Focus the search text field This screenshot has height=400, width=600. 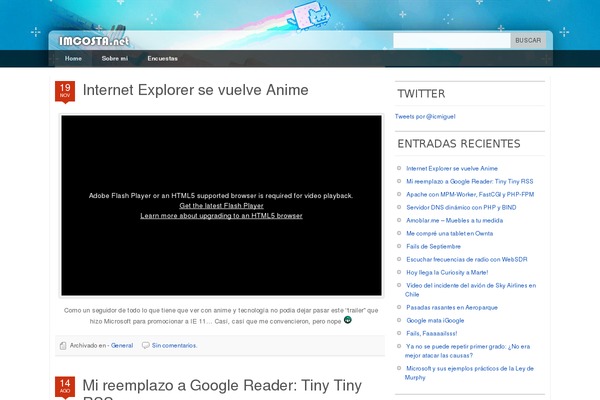coord(452,41)
